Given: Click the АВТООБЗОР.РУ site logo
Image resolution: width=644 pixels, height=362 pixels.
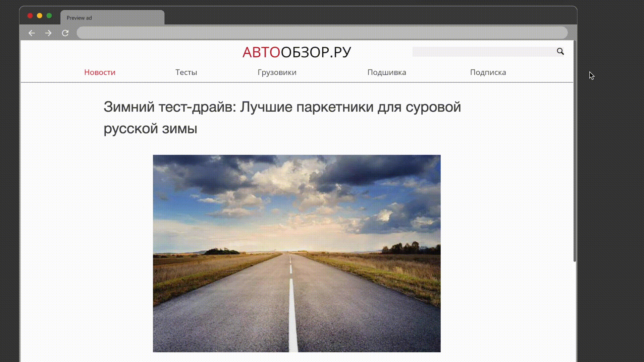Looking at the screenshot, I should 297,52.
